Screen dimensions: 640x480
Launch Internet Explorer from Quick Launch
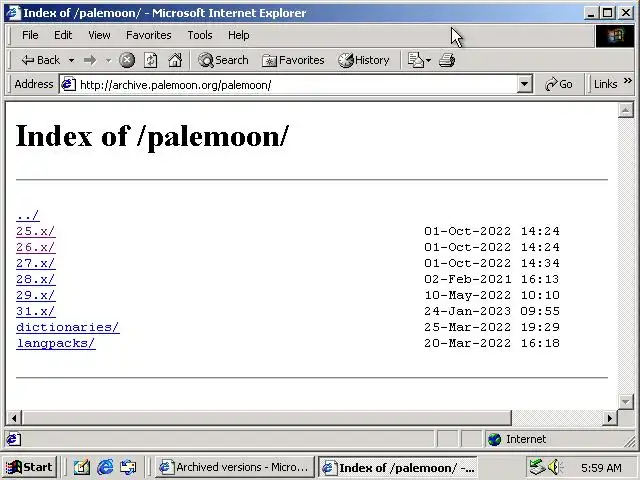tap(105, 467)
